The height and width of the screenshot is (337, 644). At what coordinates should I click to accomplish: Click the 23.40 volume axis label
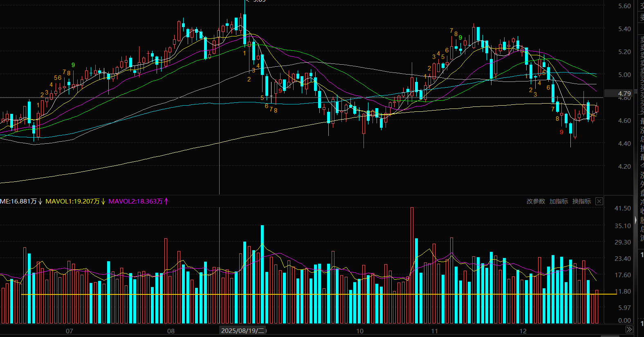[623, 259]
